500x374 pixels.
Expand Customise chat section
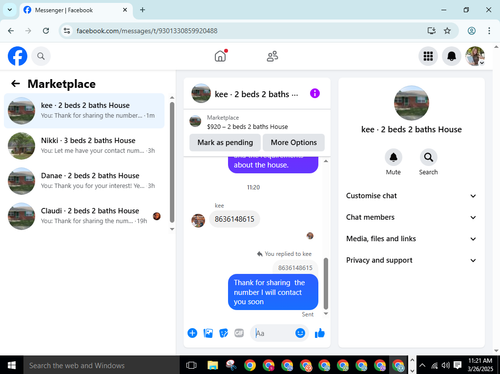point(411,196)
